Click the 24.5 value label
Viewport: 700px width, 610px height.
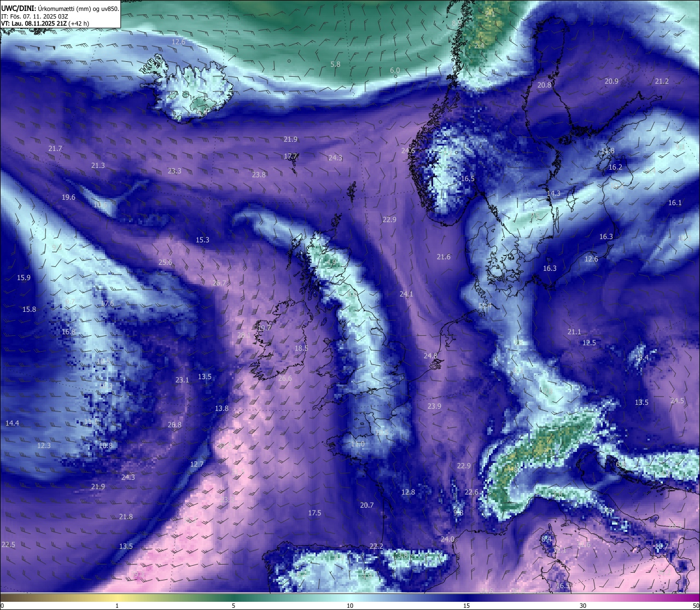[x=677, y=400]
